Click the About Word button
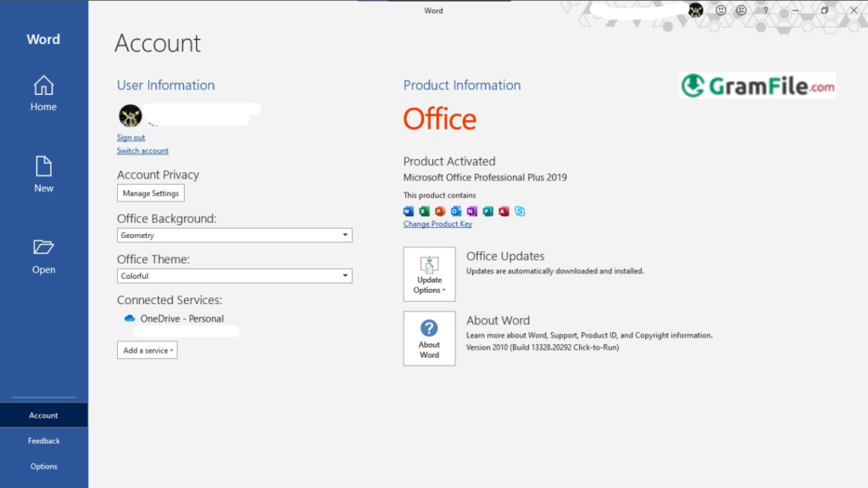Viewport: 868px width, 488px height. 429,339
